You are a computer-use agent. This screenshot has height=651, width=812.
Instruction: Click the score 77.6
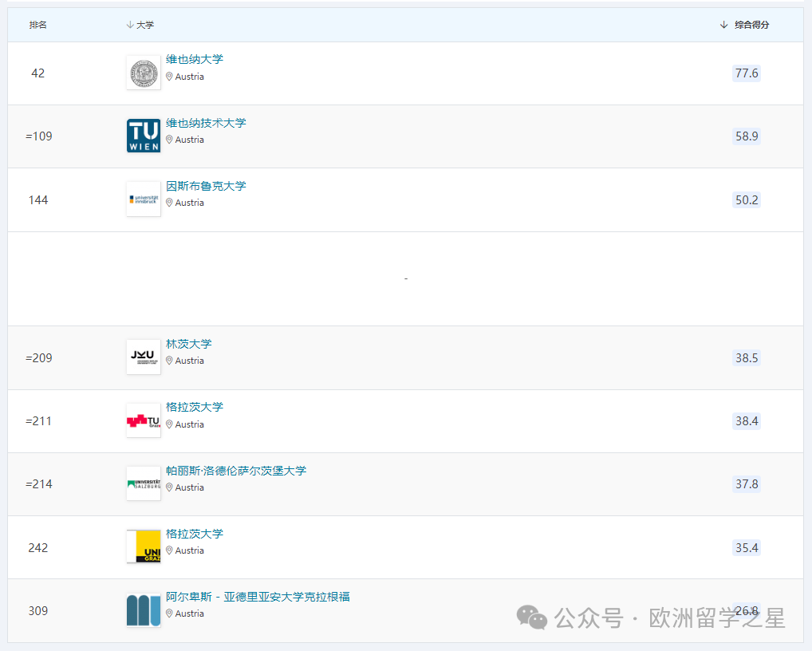click(x=747, y=73)
